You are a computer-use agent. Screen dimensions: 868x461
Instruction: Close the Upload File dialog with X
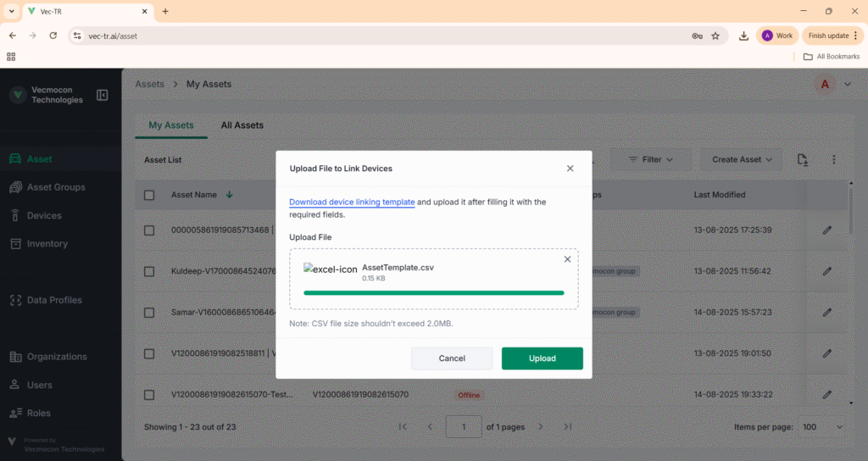point(570,169)
